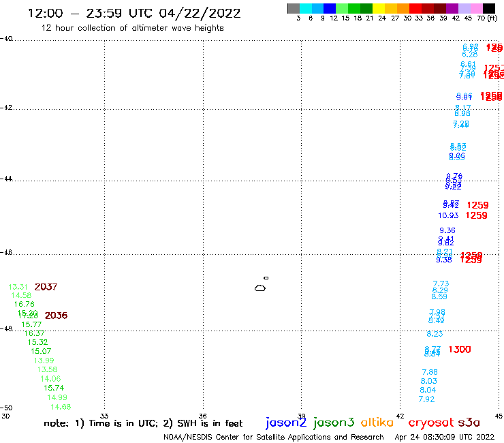Viewport: 504px width, 443px height.
Task: Click the gray swatch in the color scale
Action: [x=294, y=8]
